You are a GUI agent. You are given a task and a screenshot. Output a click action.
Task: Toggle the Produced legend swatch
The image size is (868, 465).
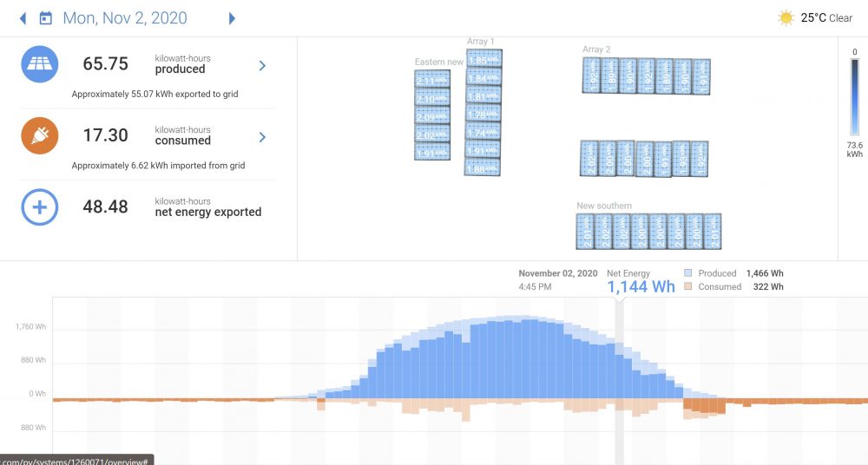[x=688, y=273]
